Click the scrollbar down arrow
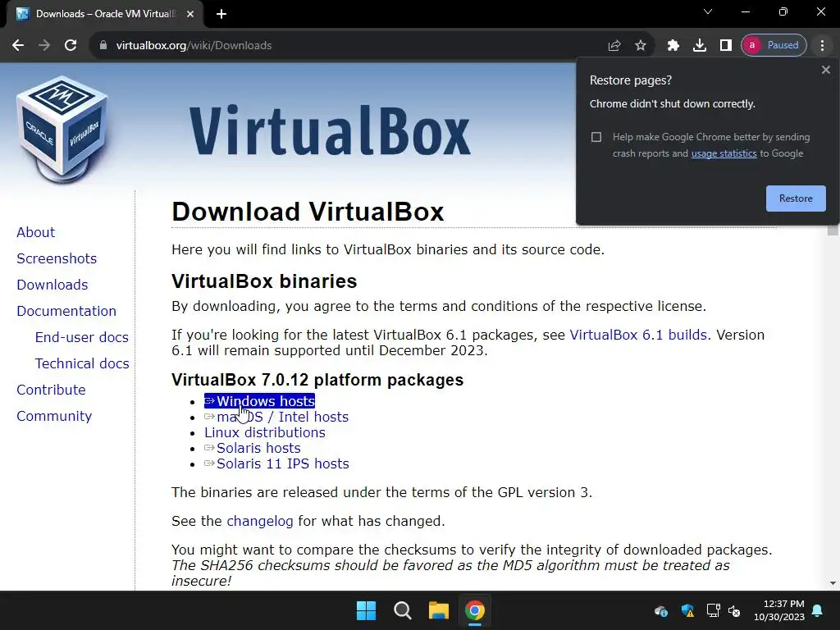The width and height of the screenshot is (840, 630). pos(833,583)
